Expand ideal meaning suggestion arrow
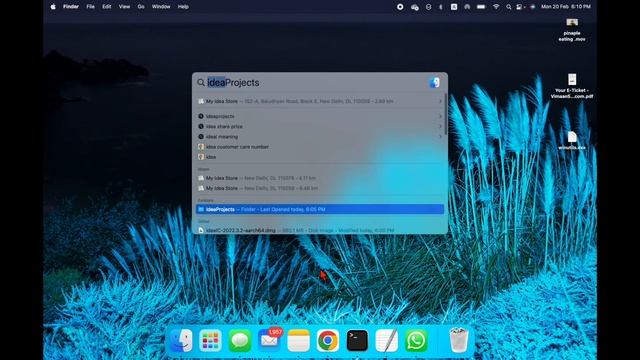The height and width of the screenshot is (360, 640). click(440, 137)
